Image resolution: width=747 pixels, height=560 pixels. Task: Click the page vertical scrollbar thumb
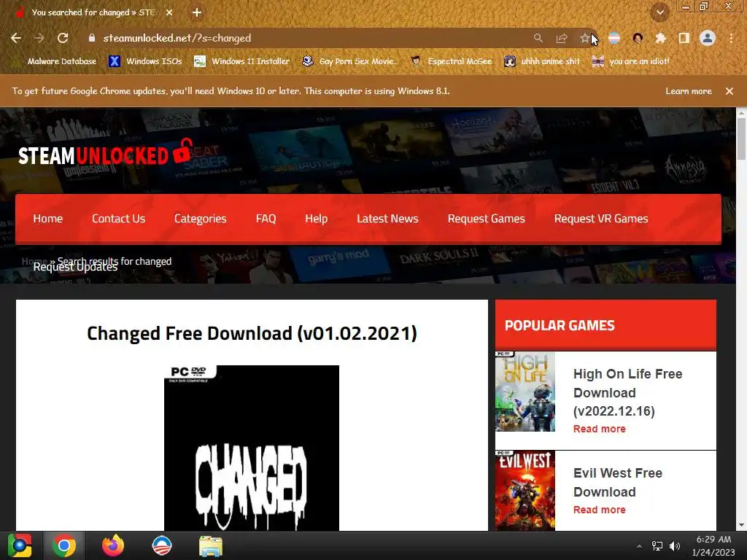[x=741, y=138]
